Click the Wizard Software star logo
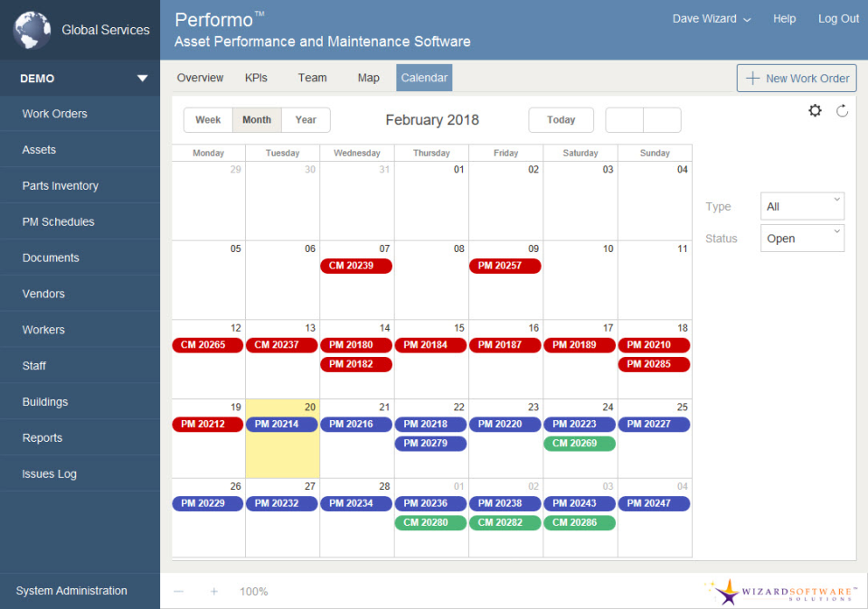The image size is (868, 609). point(729,592)
